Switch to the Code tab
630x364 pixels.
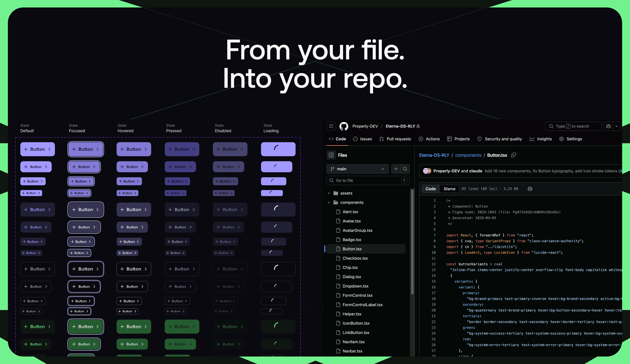[337, 139]
